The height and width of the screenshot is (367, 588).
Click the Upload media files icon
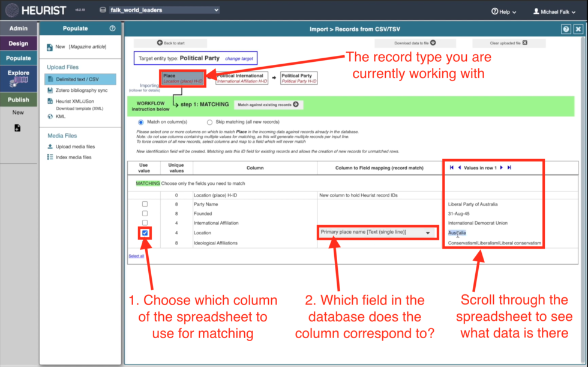(x=50, y=147)
